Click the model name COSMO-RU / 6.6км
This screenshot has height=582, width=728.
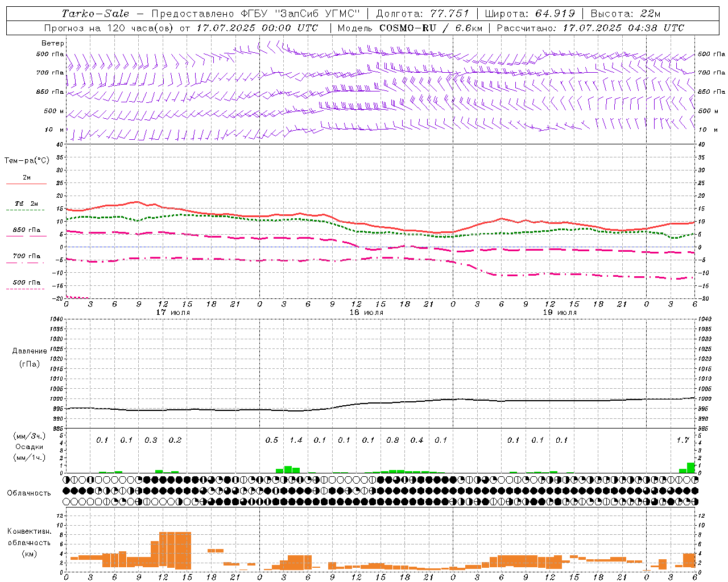pos(431,28)
